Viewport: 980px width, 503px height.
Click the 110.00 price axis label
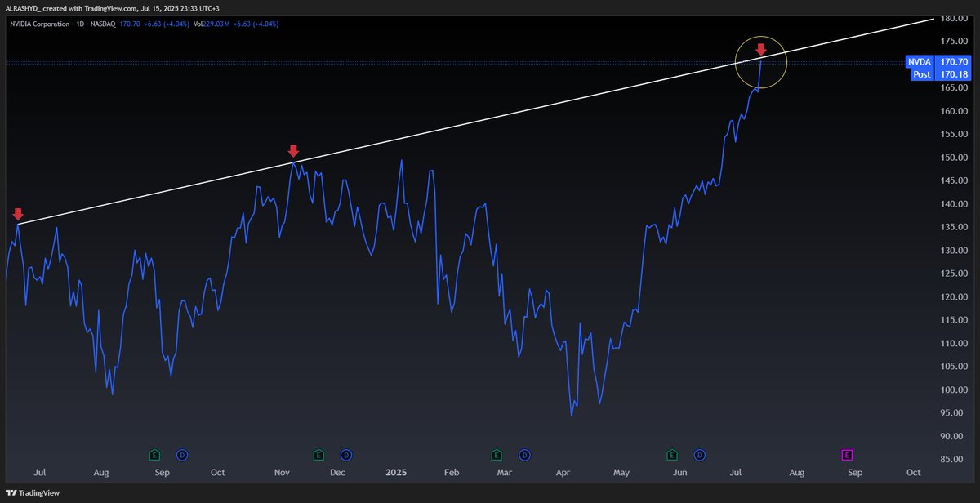coord(954,344)
